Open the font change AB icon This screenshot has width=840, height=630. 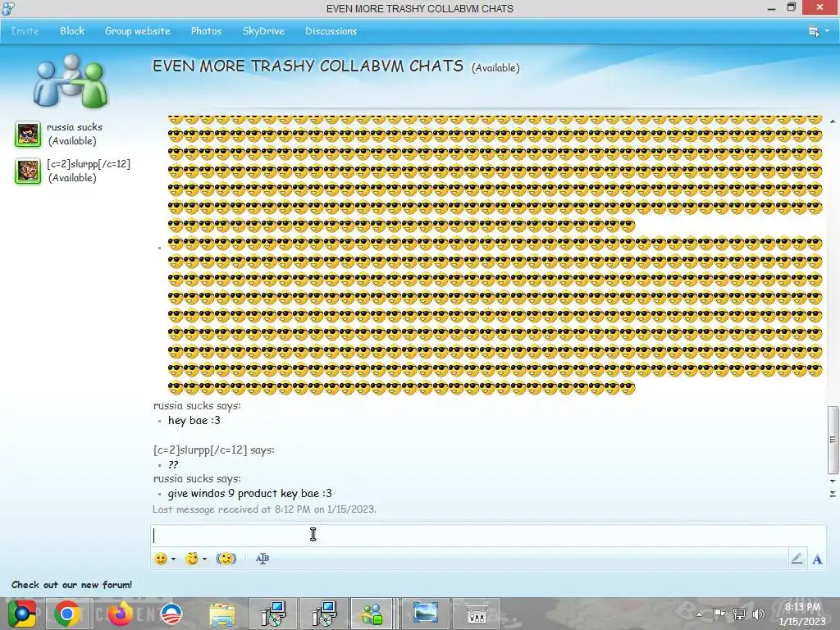click(x=262, y=559)
